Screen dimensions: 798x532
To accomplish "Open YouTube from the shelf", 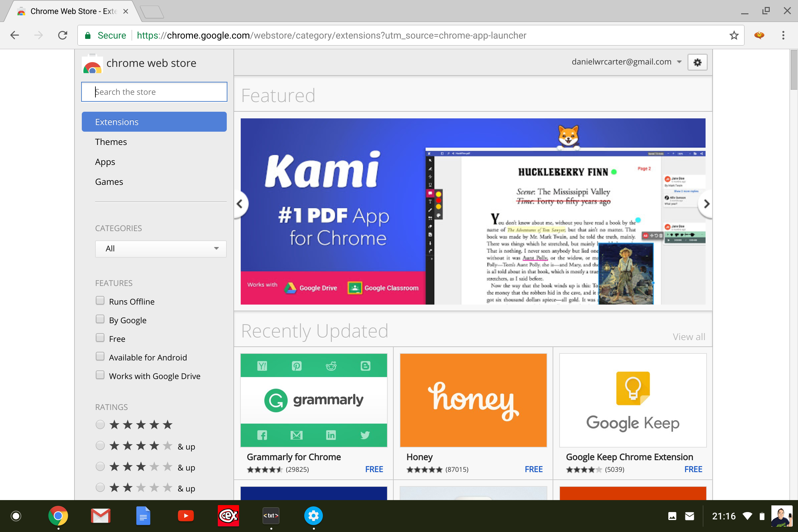I will click(x=186, y=516).
